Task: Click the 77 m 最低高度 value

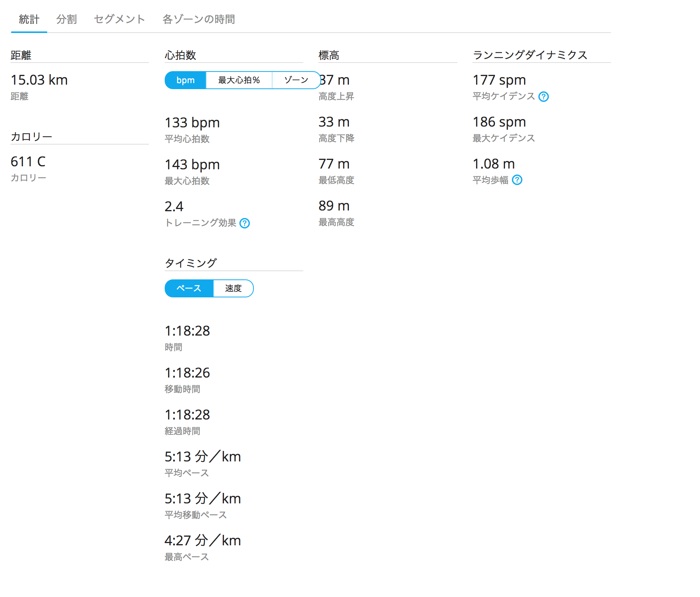Action: [x=334, y=164]
